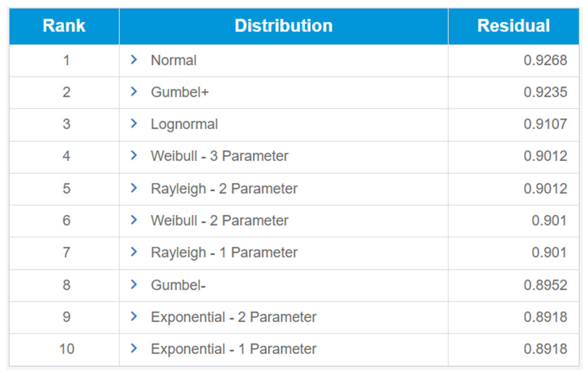Image resolution: width=588 pixels, height=376 pixels.
Task: Expand Exponential - 1 Parameter chevron
Action: [134, 348]
